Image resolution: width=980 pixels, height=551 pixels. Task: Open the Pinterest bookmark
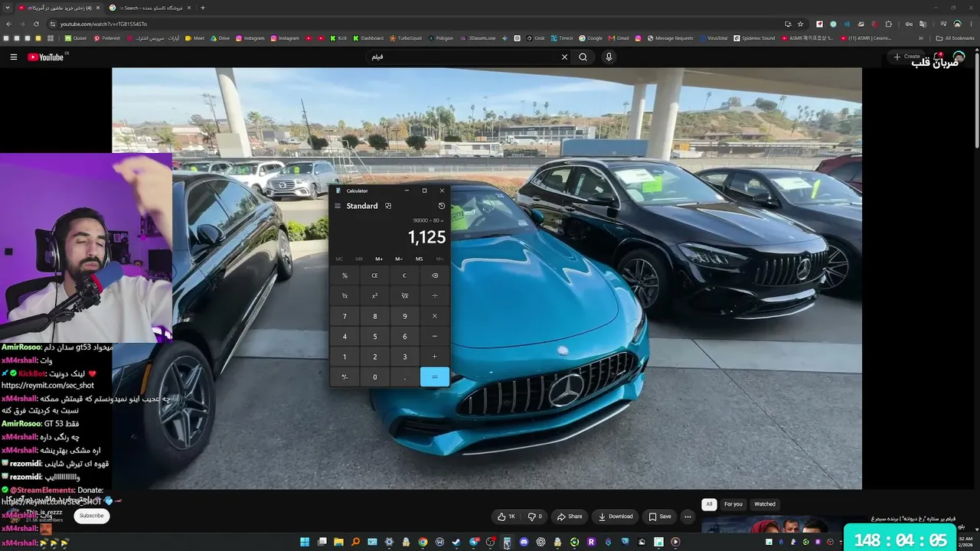pos(107,38)
